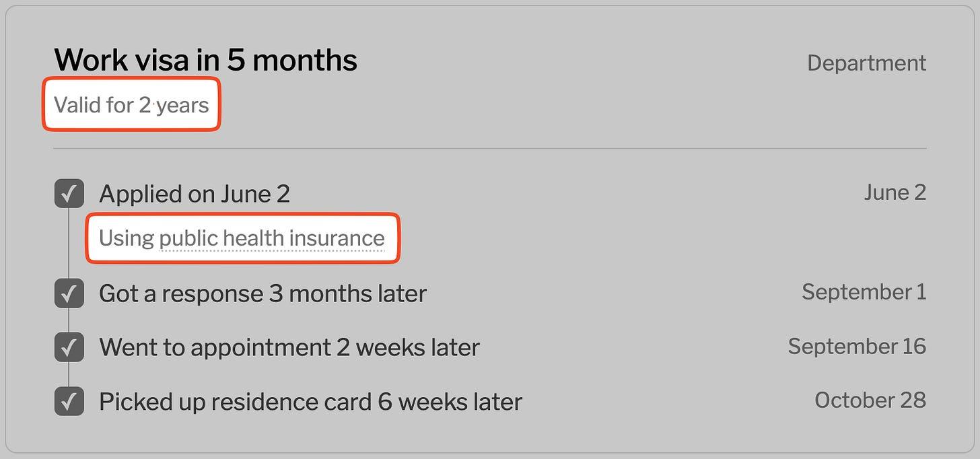Select the 'September 16' date label

pos(857,346)
